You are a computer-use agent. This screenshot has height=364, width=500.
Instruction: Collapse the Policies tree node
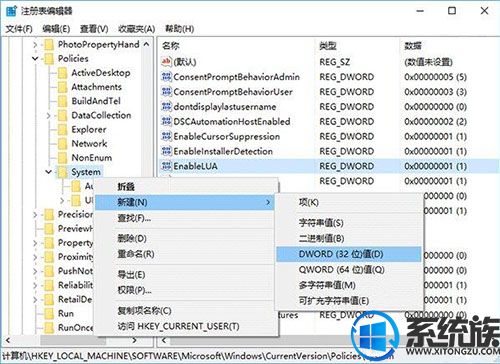(x=35, y=59)
